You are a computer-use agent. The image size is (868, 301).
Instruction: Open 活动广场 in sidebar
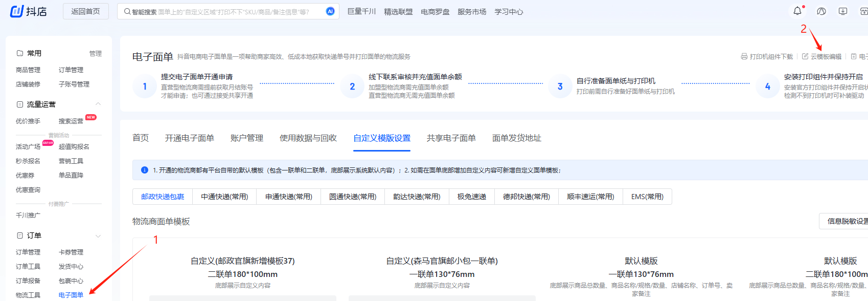(x=28, y=146)
